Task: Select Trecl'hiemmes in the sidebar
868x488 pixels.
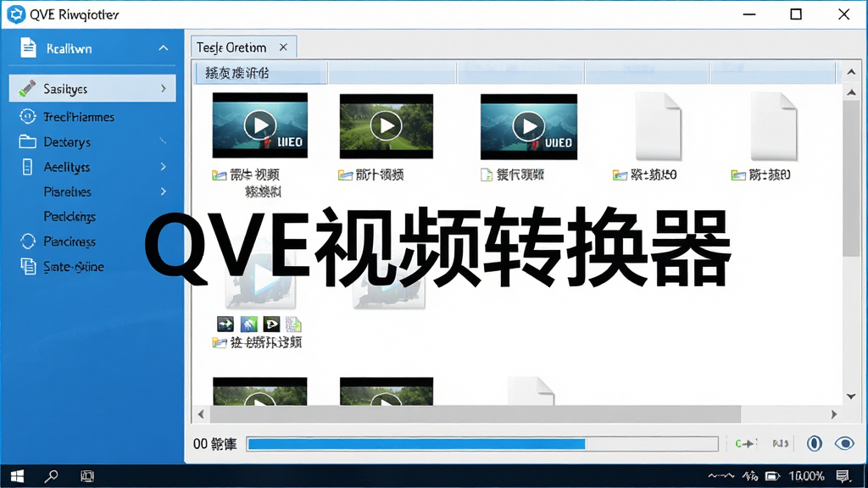Action: [79, 117]
